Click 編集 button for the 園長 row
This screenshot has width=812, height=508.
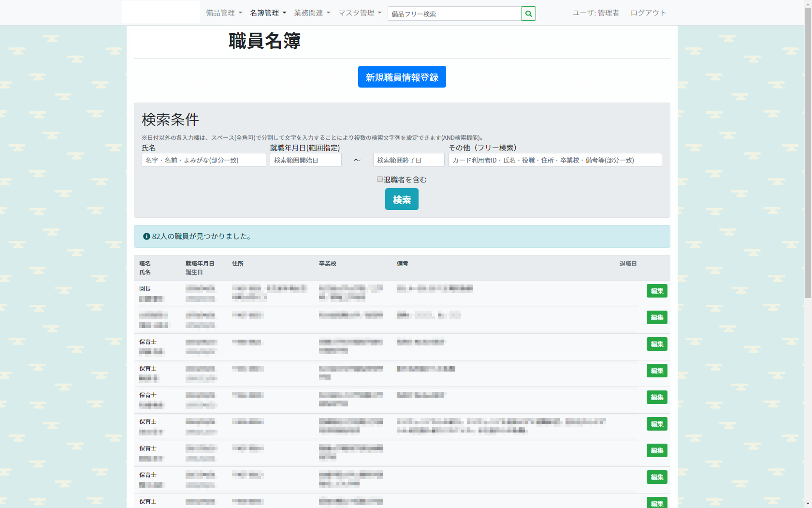[x=657, y=291]
